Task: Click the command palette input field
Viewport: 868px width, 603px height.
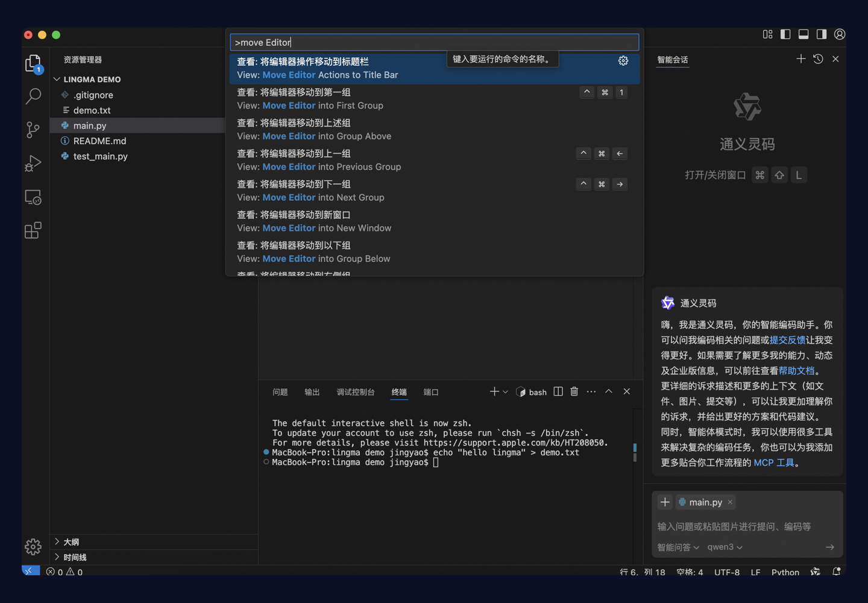Action: [435, 42]
